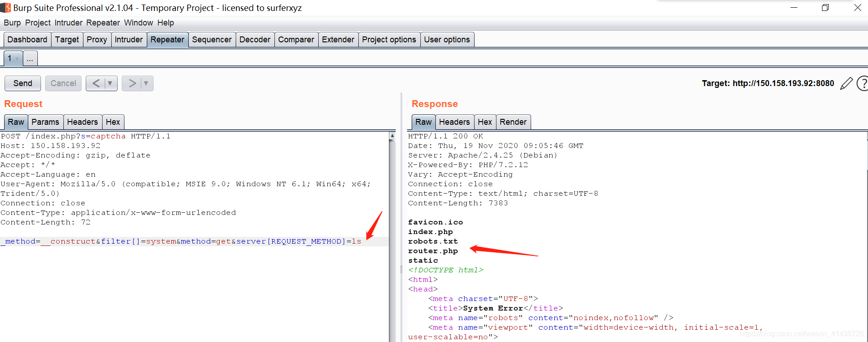Open the Help menu

(x=165, y=23)
